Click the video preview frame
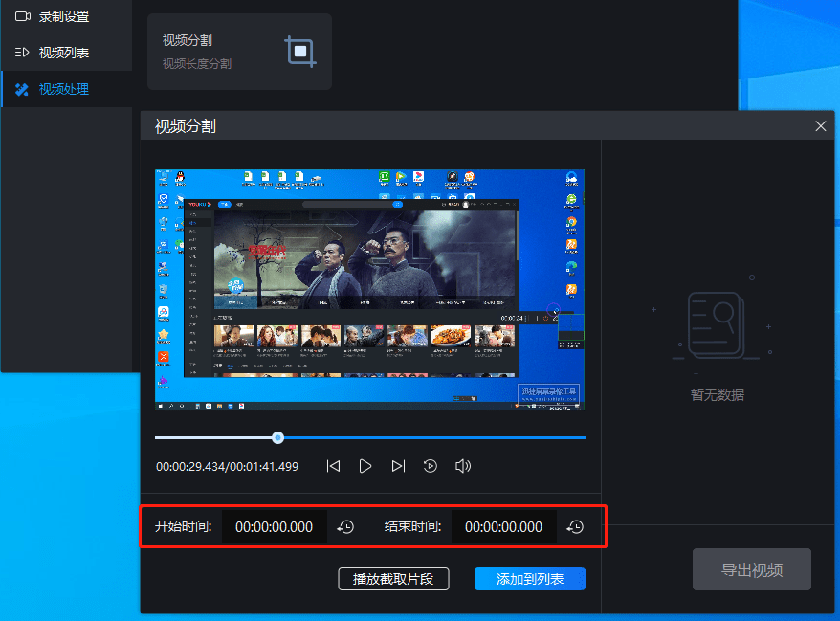This screenshot has height=621, width=840. tap(369, 290)
